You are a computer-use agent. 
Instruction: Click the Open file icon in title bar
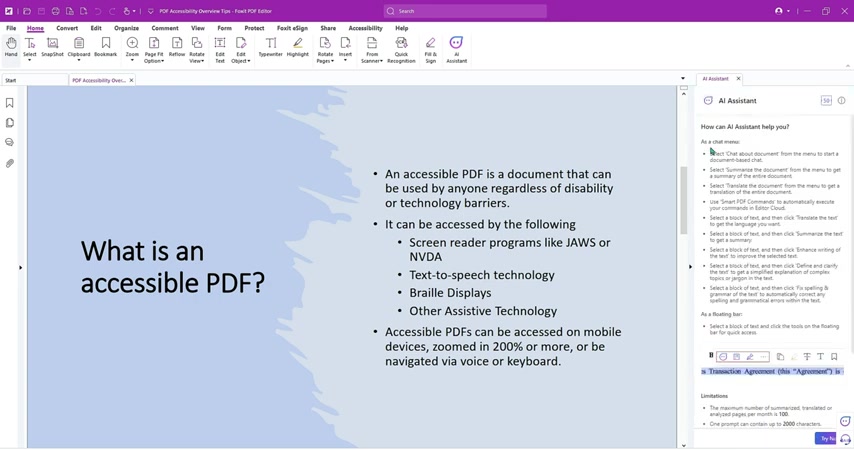coord(27,11)
